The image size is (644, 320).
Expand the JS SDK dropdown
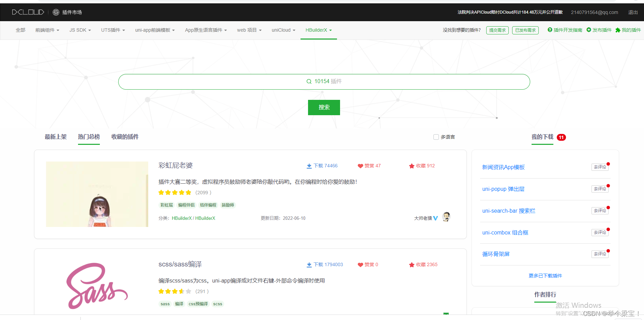(80, 30)
